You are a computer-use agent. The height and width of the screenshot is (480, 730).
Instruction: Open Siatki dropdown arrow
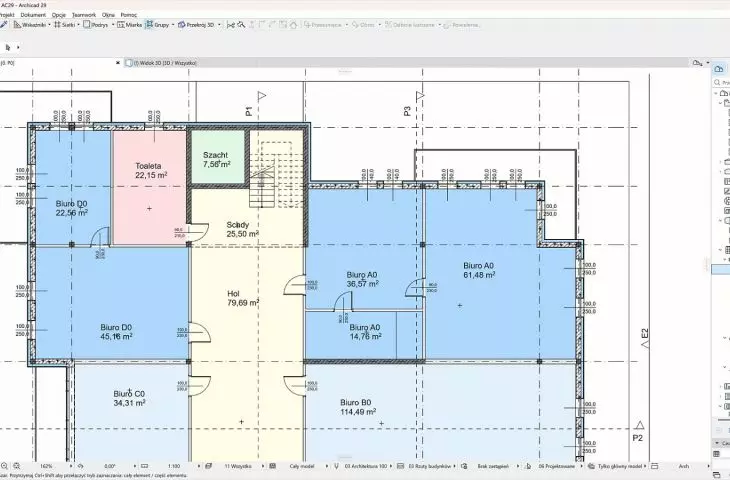click(78, 25)
